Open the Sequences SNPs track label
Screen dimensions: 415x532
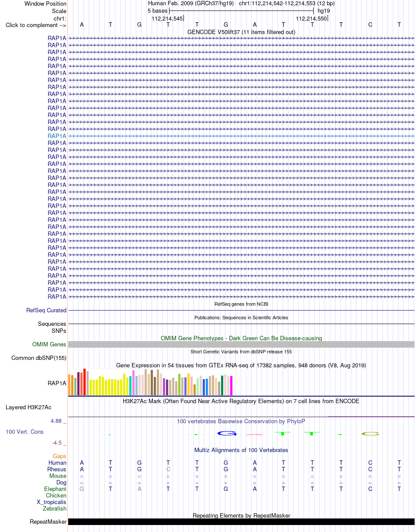pos(52,327)
